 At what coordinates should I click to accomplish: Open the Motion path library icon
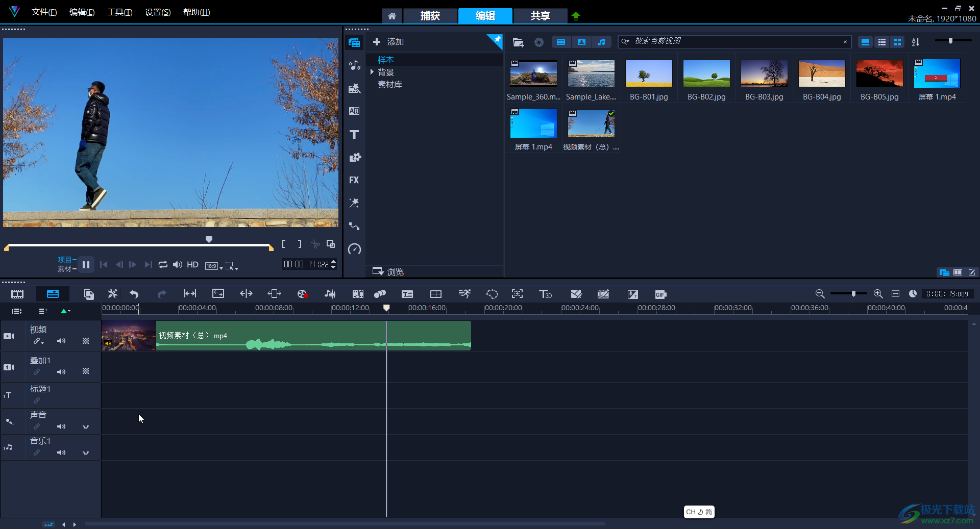click(x=354, y=226)
